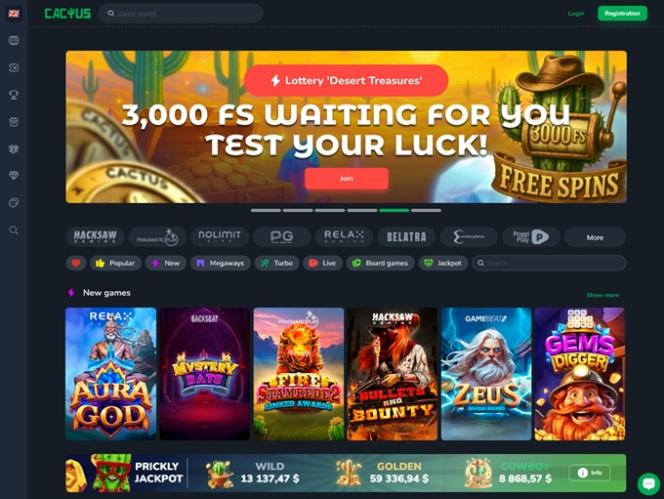Click the green Registration button
This screenshot has height=499, width=664.
(622, 14)
